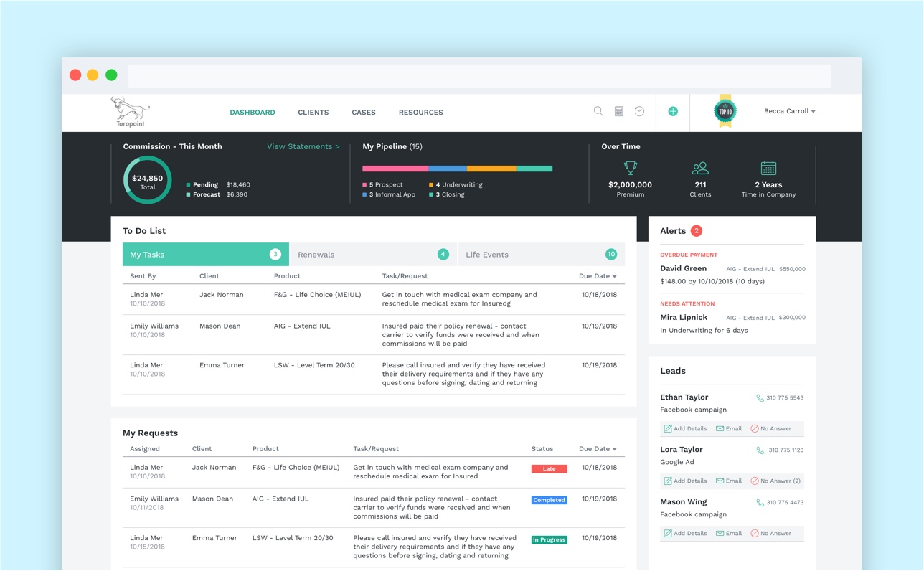Image resolution: width=924 pixels, height=571 pixels.
Task: Open the calculator icon in header
Action: point(619,111)
